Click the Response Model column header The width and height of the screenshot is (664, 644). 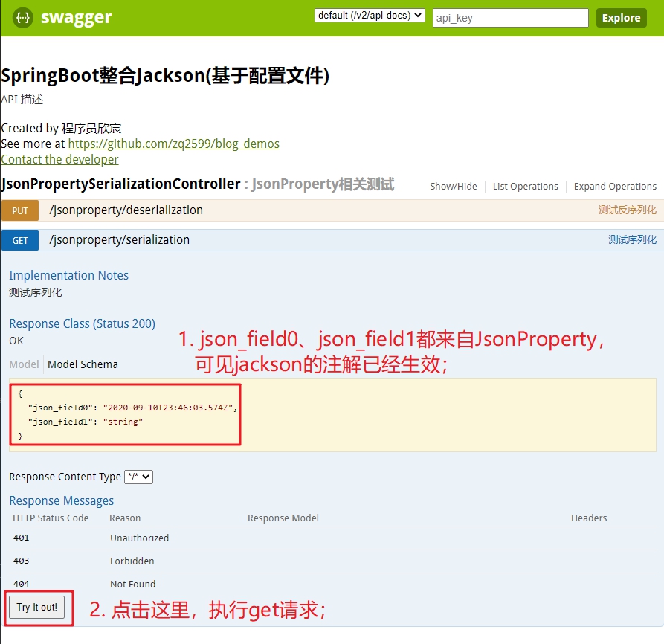pyautogui.click(x=283, y=518)
